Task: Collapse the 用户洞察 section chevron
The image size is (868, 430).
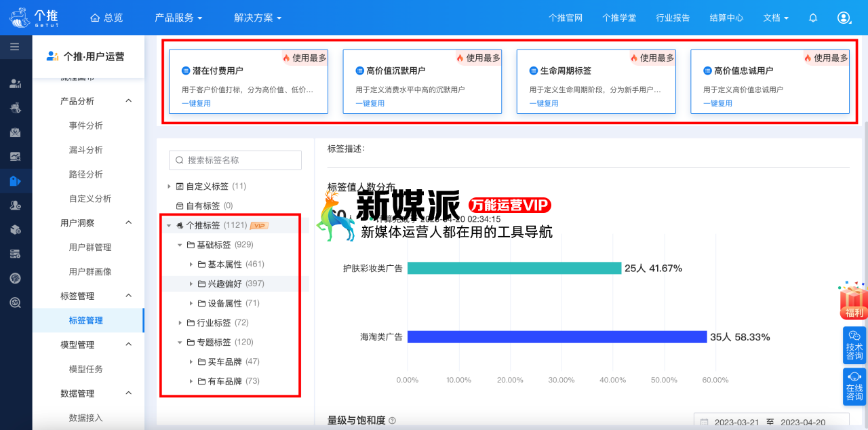Action: [x=129, y=222]
